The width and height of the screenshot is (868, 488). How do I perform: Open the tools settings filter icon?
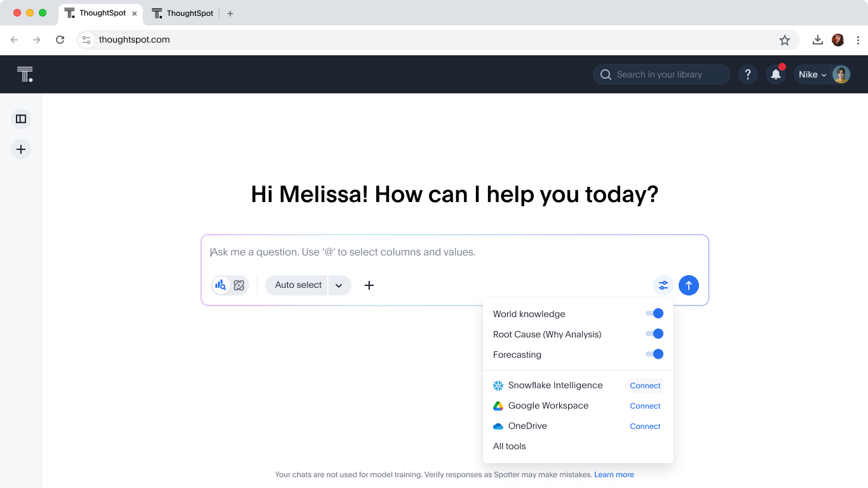pos(663,285)
